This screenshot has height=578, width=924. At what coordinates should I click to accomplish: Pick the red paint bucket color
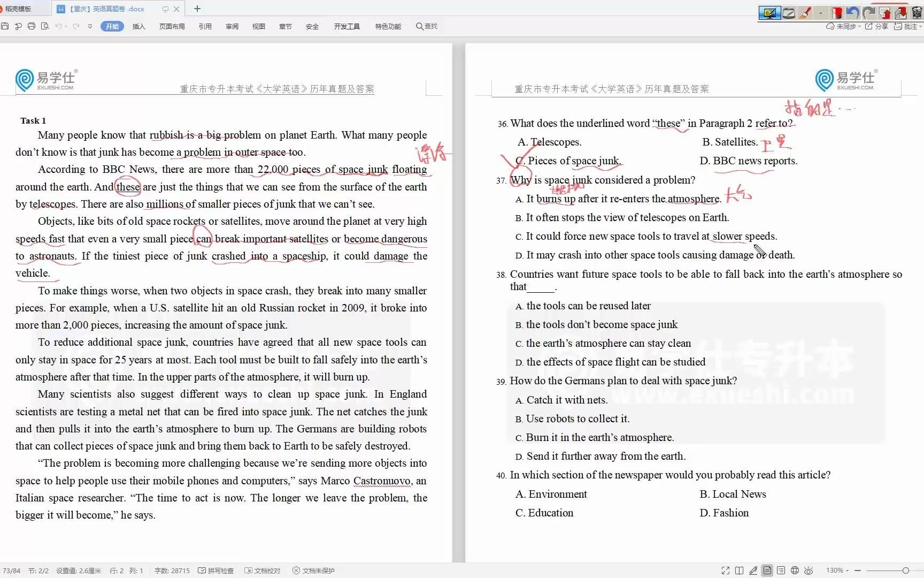click(x=837, y=13)
